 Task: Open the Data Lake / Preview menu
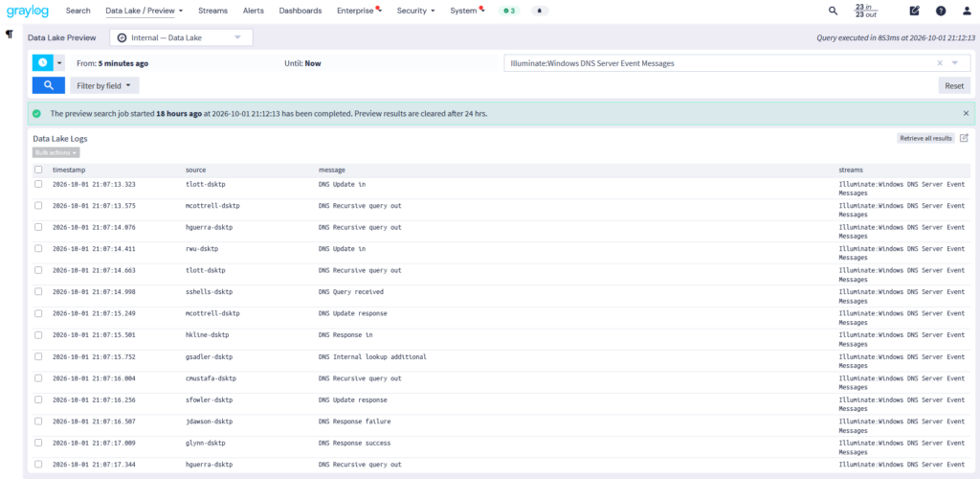tap(145, 11)
